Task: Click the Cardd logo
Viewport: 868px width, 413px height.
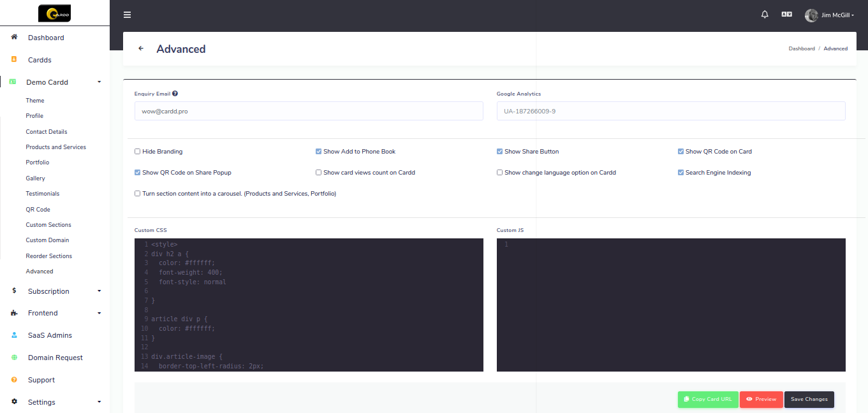Action: [54, 13]
